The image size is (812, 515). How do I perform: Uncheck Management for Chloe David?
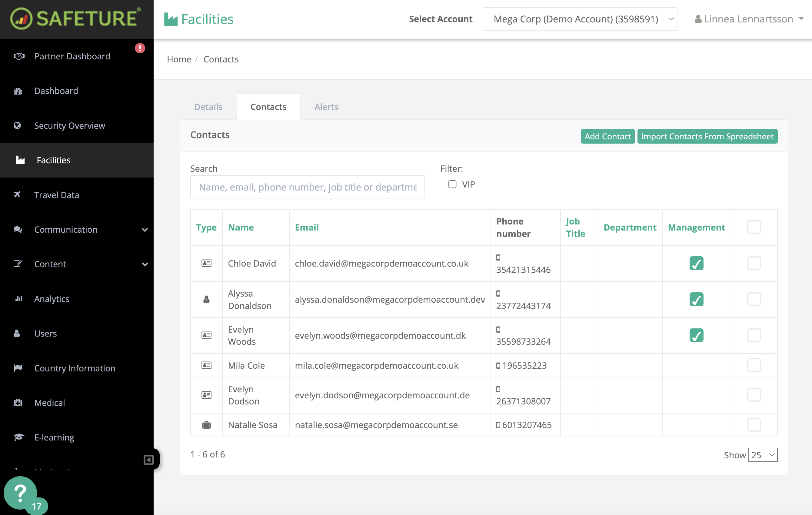(696, 263)
